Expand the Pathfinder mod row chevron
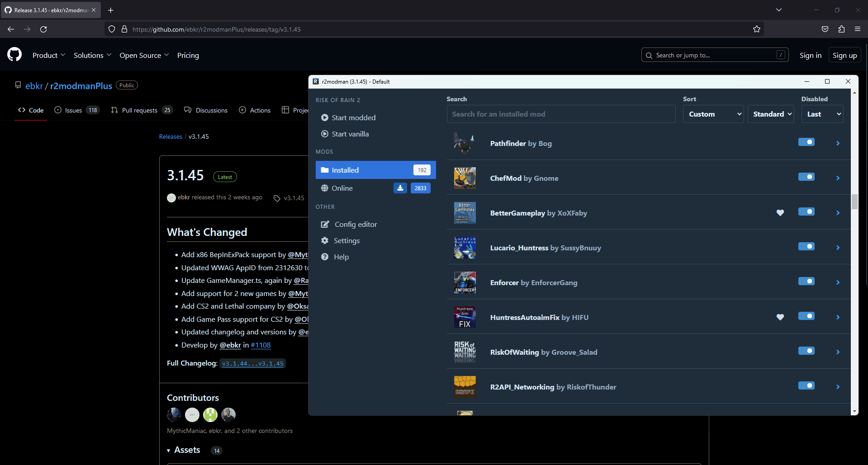This screenshot has height=465, width=868. click(x=838, y=143)
